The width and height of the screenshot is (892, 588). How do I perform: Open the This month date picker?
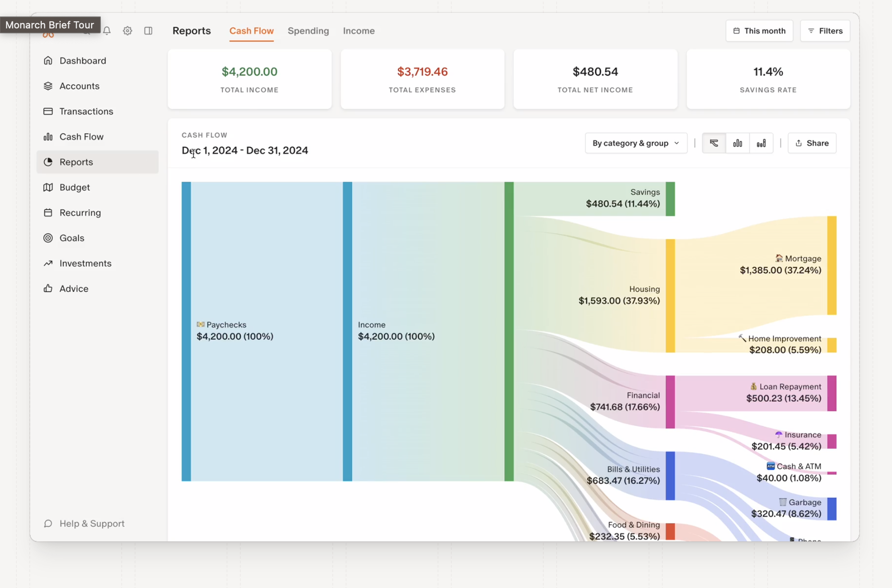(x=759, y=31)
